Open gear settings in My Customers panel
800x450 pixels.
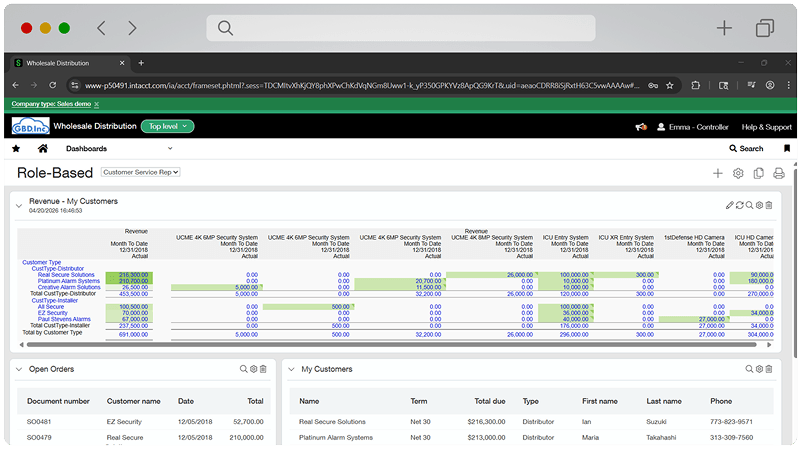point(759,369)
